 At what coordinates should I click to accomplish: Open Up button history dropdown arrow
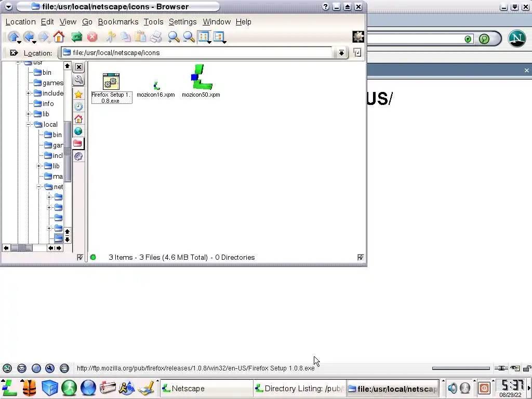click(x=19, y=42)
